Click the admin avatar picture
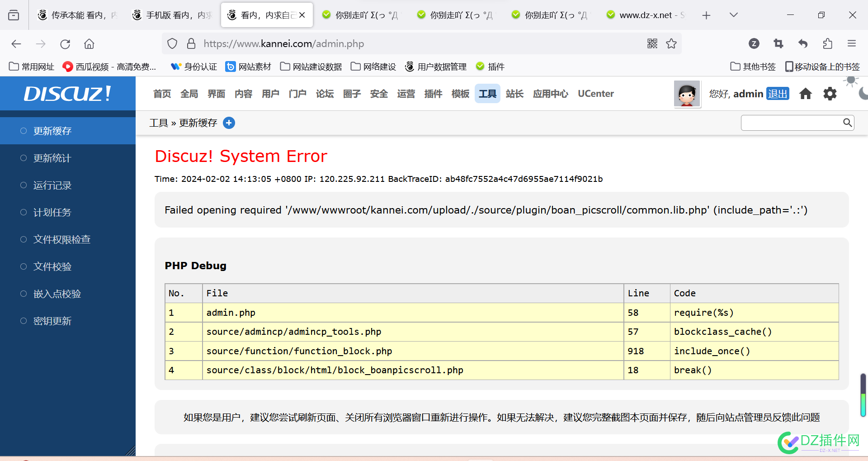The image size is (868, 461). click(687, 94)
